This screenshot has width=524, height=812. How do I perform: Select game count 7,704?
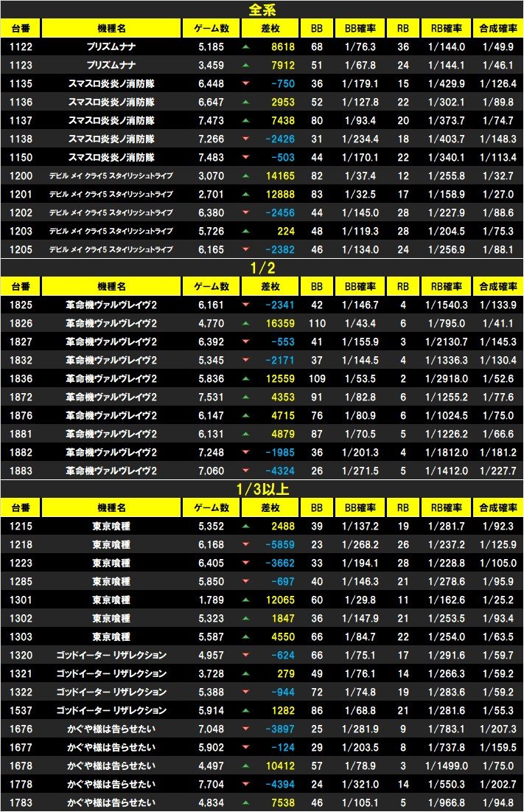tap(211, 785)
